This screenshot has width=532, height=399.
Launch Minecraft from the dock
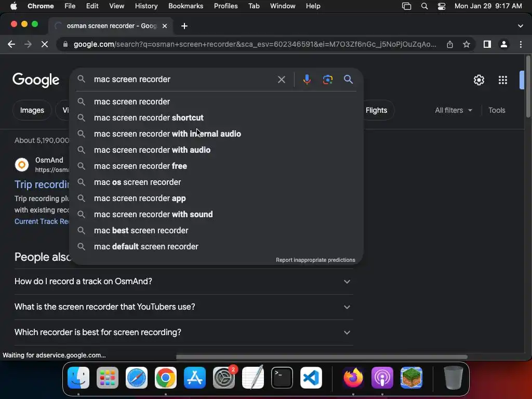411,378
